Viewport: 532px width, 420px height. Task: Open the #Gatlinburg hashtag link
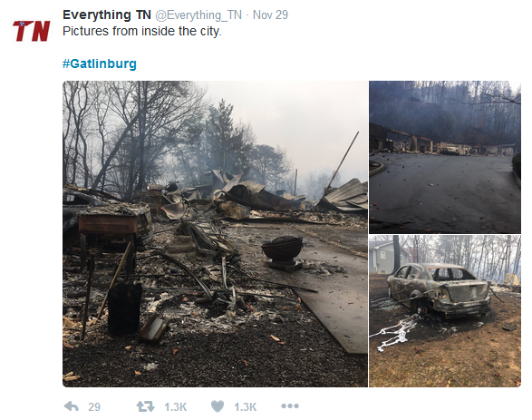[100, 63]
